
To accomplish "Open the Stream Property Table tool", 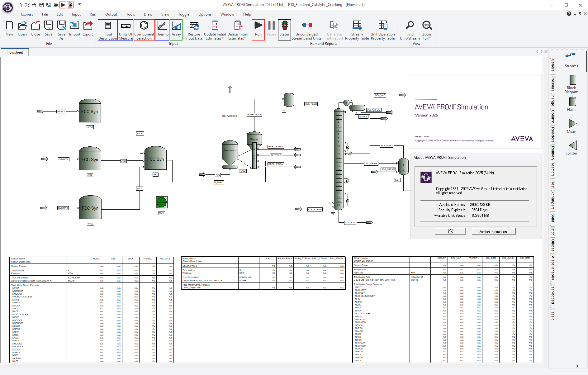I will (357, 30).
